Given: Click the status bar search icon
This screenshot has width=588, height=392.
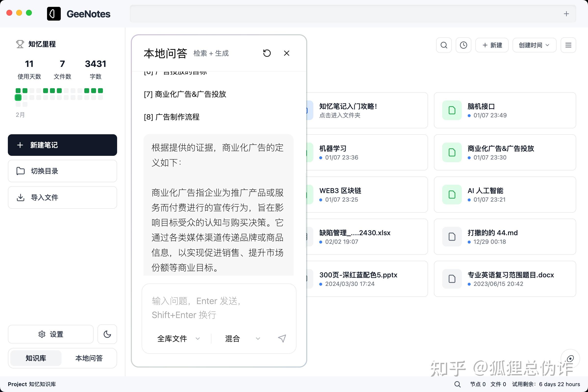Looking at the screenshot, I should coord(457,384).
